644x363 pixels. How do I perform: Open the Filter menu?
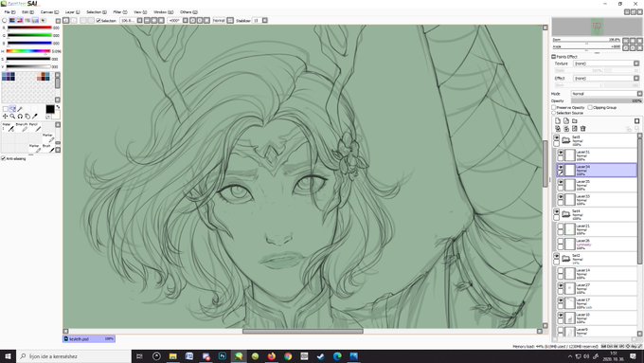click(120, 12)
